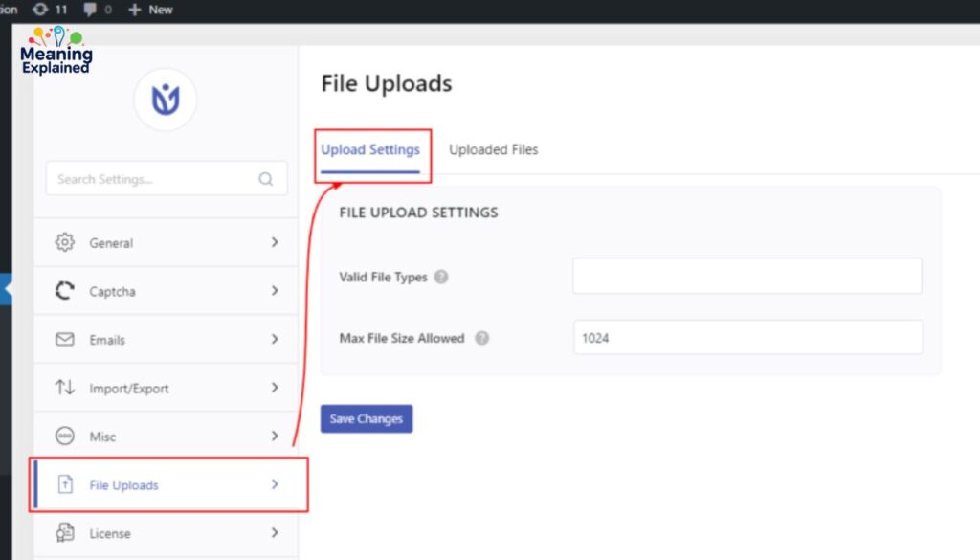Click the Import/Export arrows icon
This screenshot has height=560, width=980.
coord(64,388)
